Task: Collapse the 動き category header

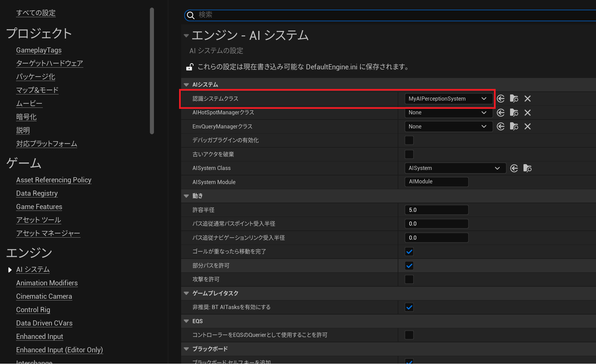Action: click(x=186, y=196)
